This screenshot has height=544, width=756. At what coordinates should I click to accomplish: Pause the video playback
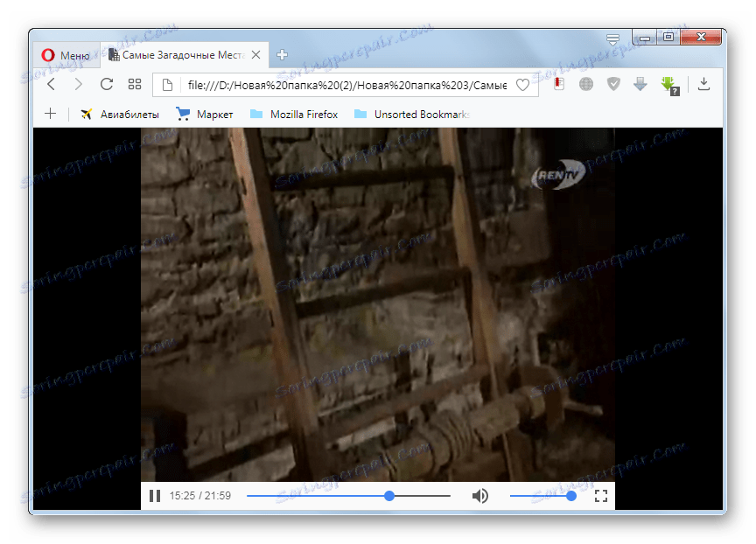click(155, 496)
